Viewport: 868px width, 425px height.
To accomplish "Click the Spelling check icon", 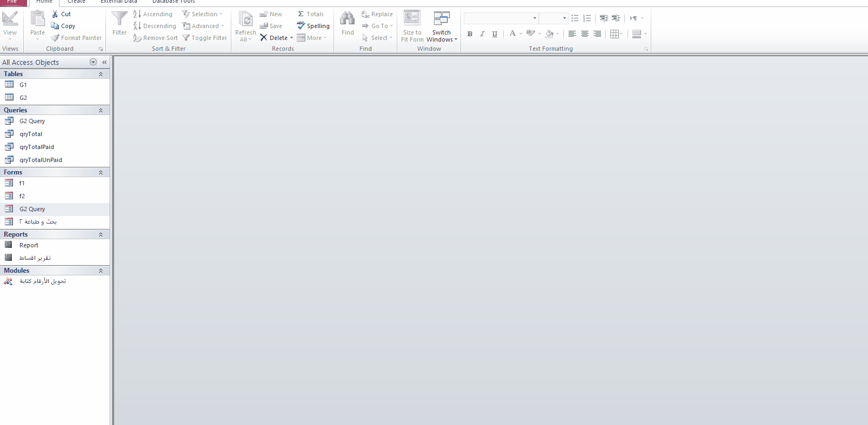I will pos(301,25).
